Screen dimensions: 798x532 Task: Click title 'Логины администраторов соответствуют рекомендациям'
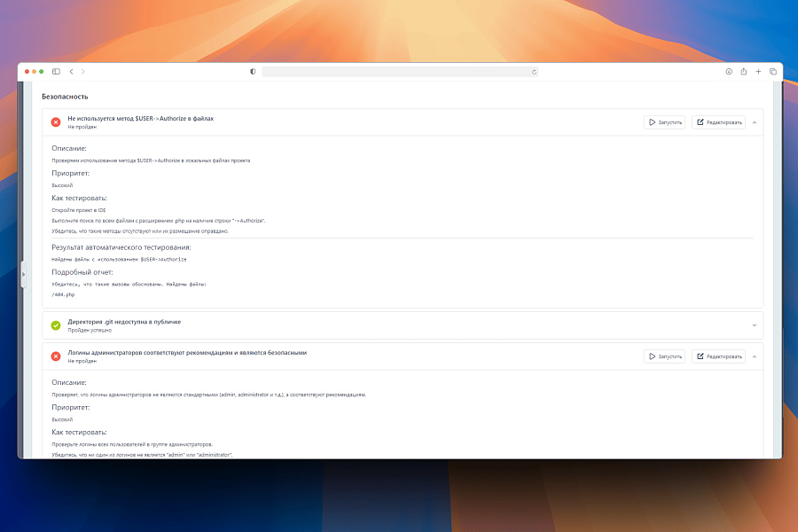pos(187,352)
